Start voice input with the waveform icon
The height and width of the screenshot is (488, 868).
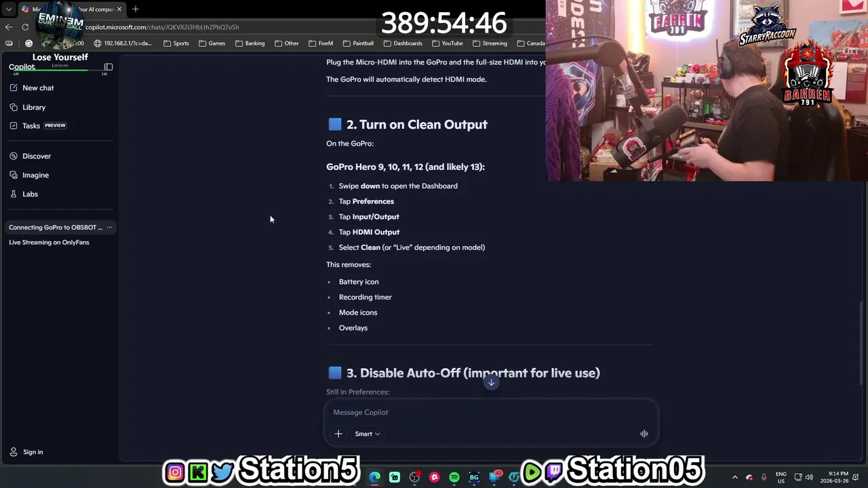click(644, 434)
